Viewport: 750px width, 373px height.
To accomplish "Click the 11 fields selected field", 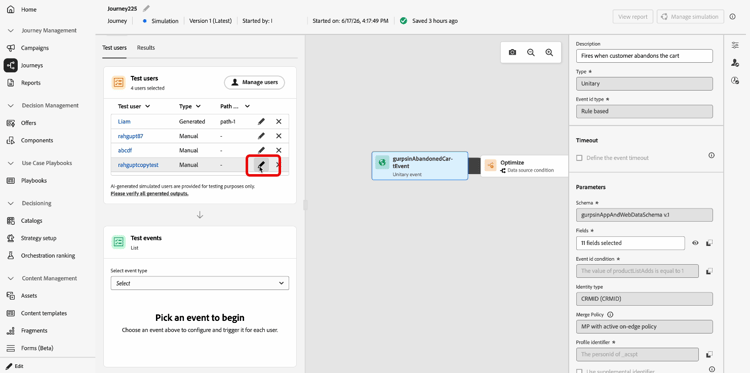I will 630,243.
